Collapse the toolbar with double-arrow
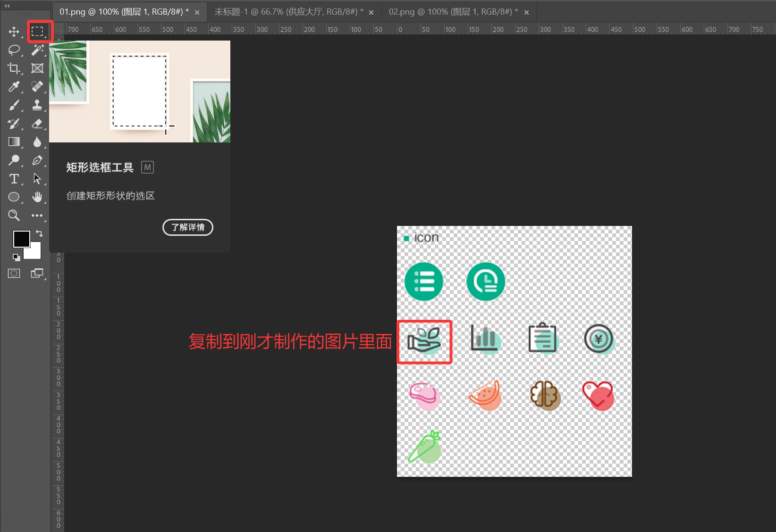Viewport: 776px width, 532px height. tap(7, 6)
